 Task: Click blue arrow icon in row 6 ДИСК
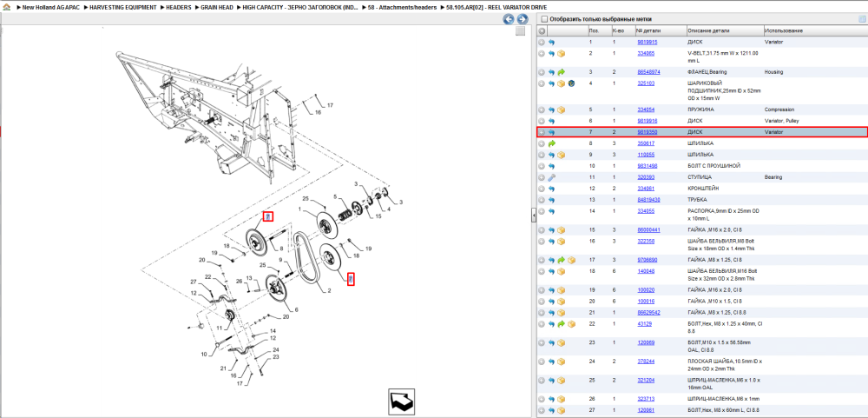point(551,121)
